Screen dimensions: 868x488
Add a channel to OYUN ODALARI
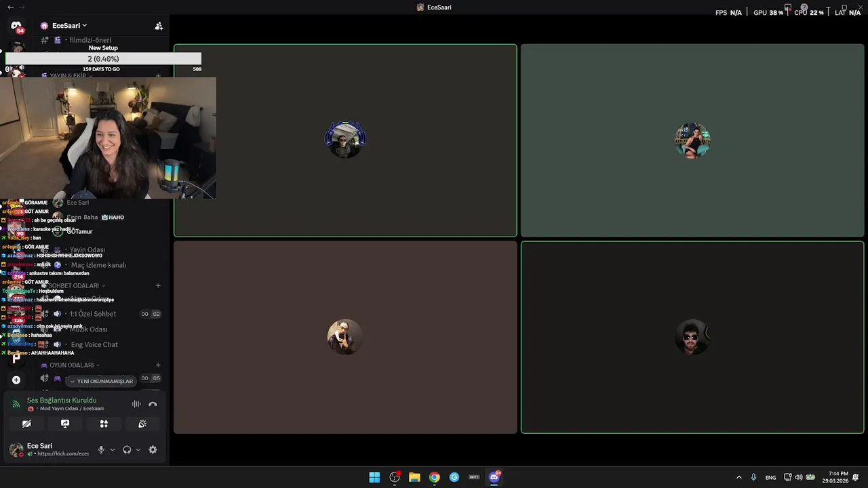coord(158,365)
